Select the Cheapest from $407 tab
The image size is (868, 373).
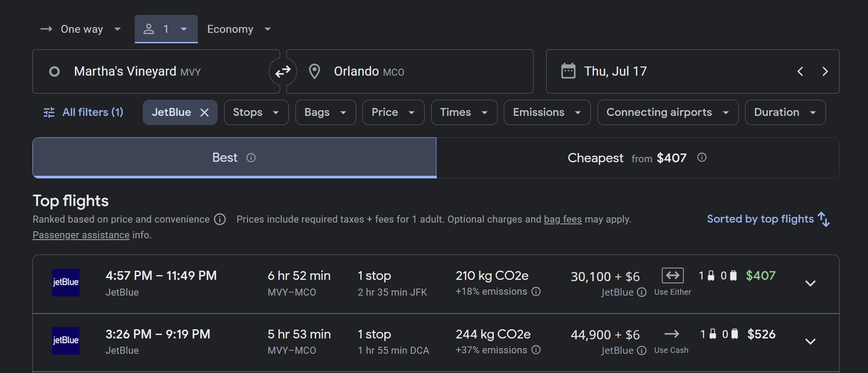[638, 158]
